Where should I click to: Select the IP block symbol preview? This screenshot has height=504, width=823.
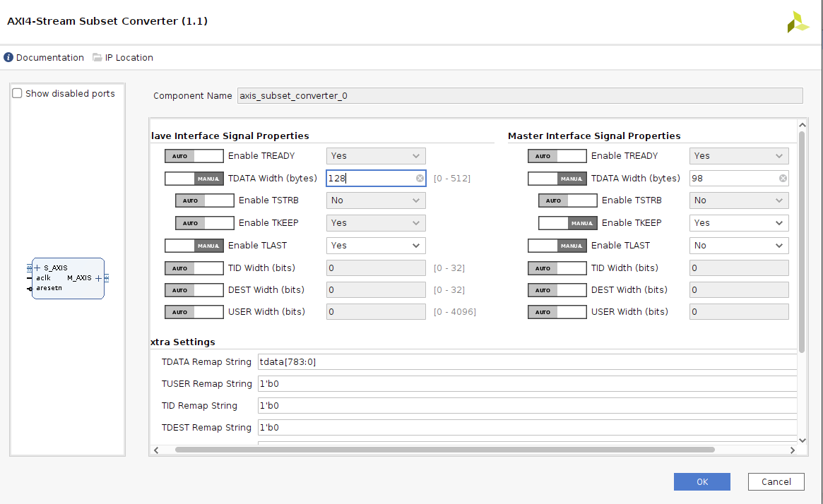tap(69, 279)
